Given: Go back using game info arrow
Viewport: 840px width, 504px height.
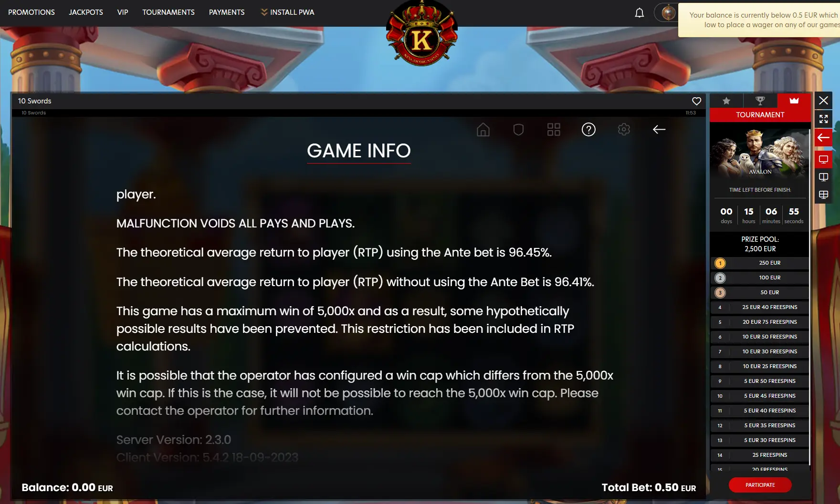Looking at the screenshot, I should 659,129.
